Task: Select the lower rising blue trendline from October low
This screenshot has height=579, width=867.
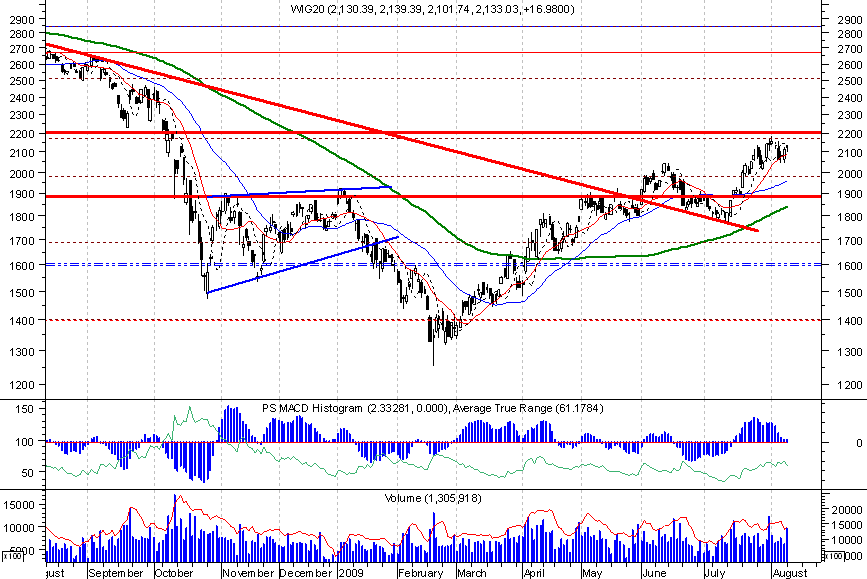Action: (302, 265)
